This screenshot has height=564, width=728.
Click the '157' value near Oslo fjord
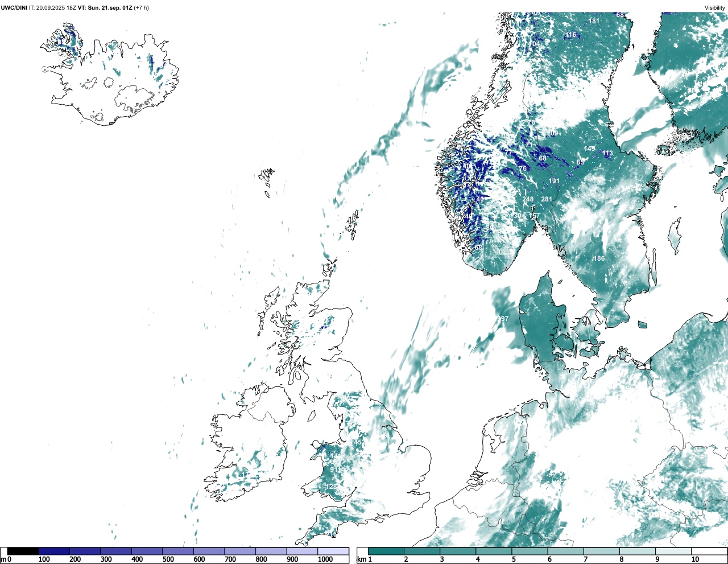(x=533, y=217)
